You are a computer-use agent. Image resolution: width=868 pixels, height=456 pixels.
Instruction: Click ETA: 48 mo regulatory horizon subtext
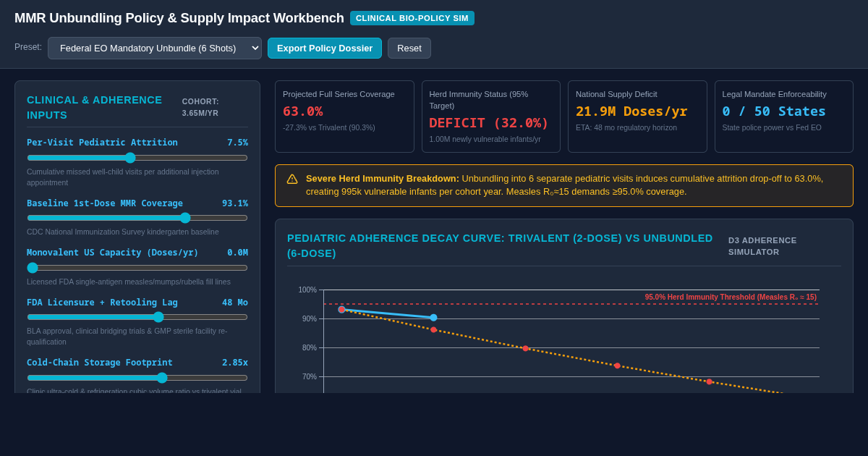point(626,127)
